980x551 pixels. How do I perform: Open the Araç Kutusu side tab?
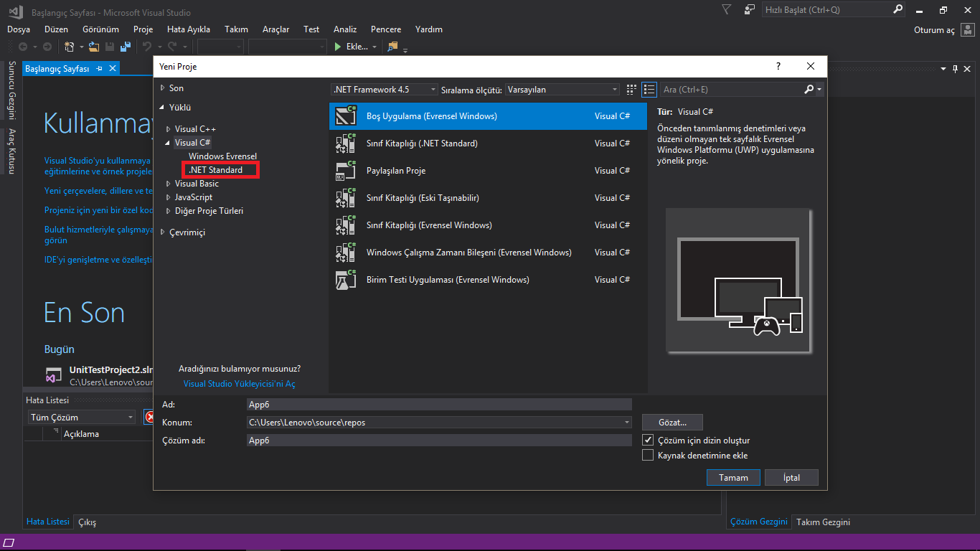11,151
